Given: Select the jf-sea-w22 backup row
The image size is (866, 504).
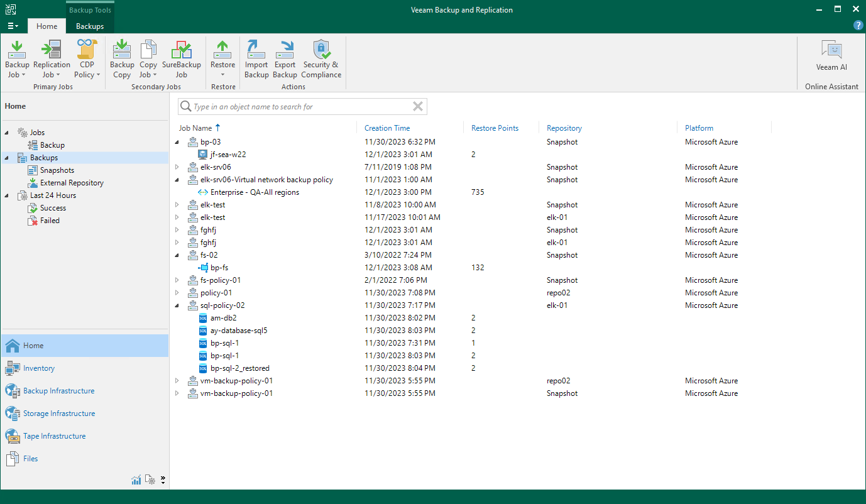Looking at the screenshot, I should 517,155.
